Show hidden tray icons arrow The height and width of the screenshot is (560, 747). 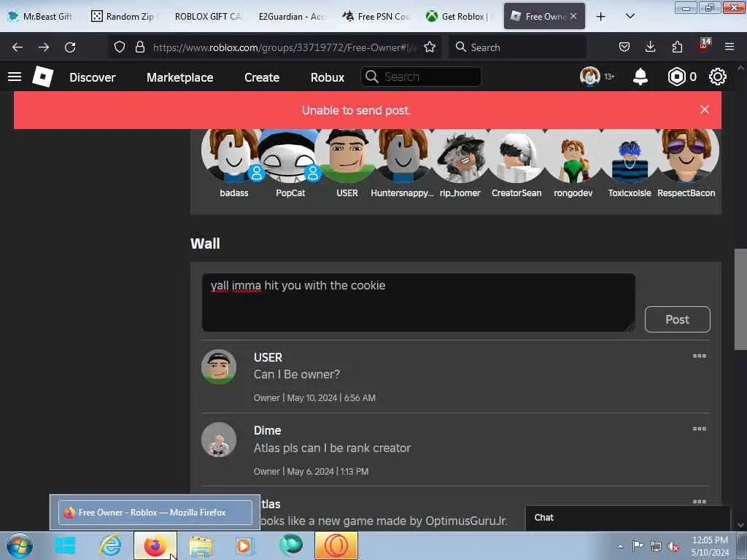[620, 547]
